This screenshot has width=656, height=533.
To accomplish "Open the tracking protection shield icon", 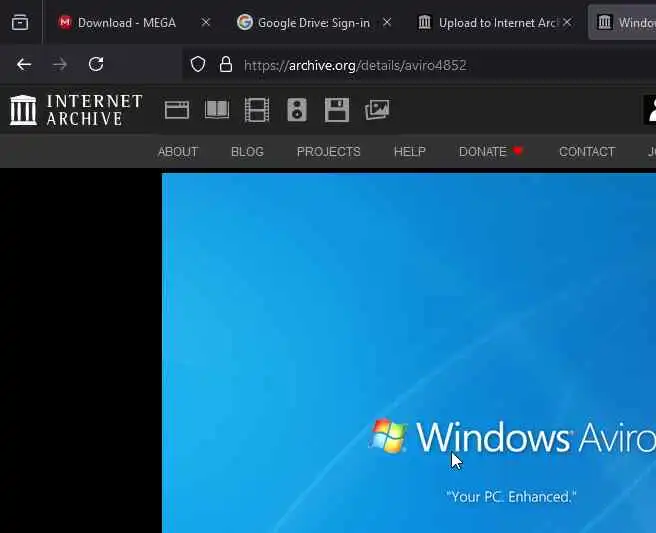I will pos(198,64).
